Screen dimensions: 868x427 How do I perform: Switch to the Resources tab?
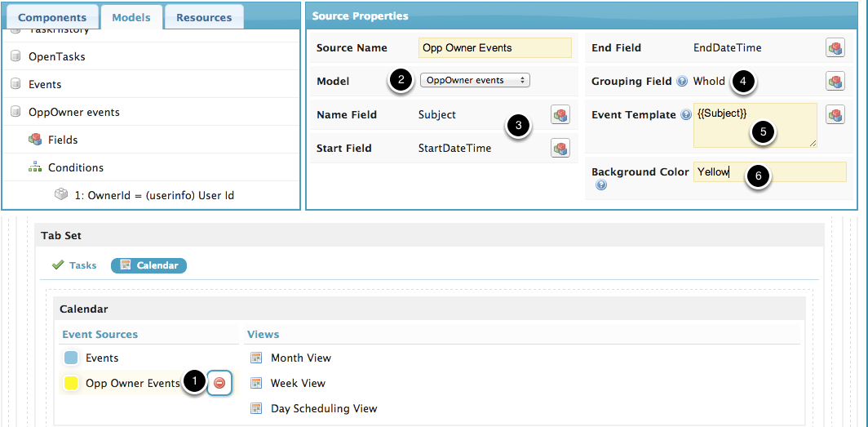click(x=204, y=17)
